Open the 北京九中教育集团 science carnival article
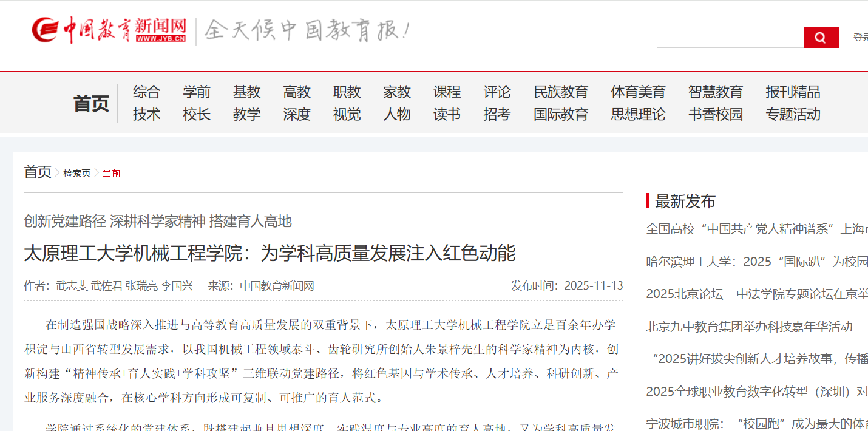The width and height of the screenshot is (868, 431). [749, 327]
